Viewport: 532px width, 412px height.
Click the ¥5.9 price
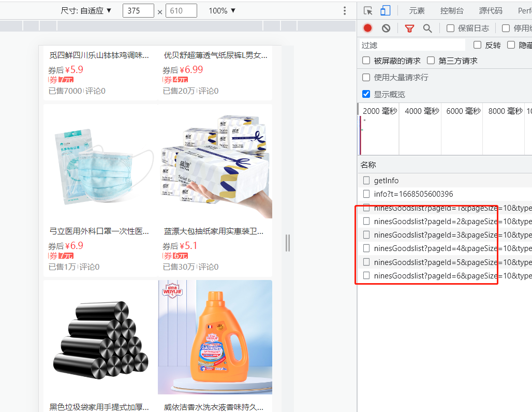tap(74, 70)
